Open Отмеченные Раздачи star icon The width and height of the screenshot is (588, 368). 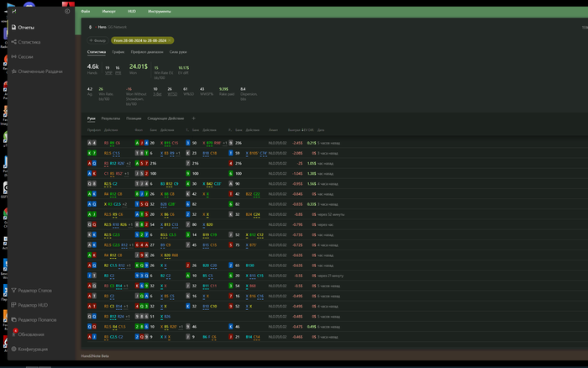point(14,71)
